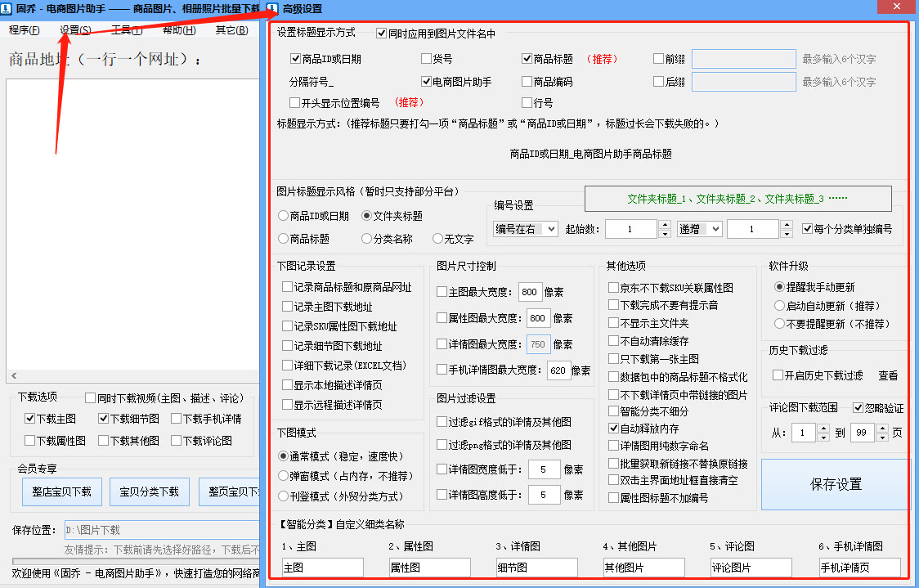The width and height of the screenshot is (919, 588).
Task: Increase the 起始数 value with up arrow
Action: coord(664,225)
